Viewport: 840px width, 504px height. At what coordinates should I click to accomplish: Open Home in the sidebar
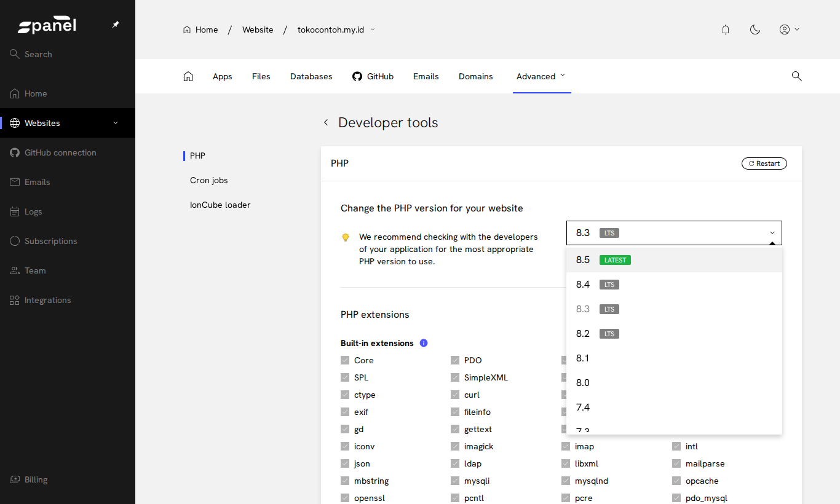(x=68, y=93)
